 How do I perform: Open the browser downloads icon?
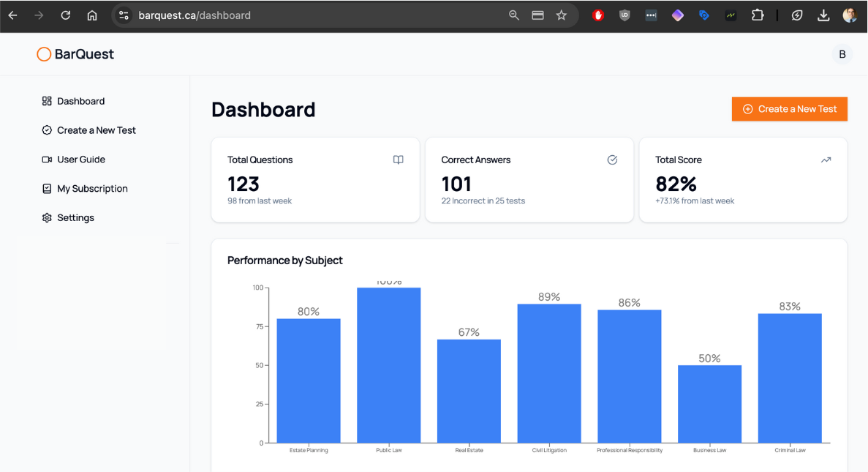(823, 15)
